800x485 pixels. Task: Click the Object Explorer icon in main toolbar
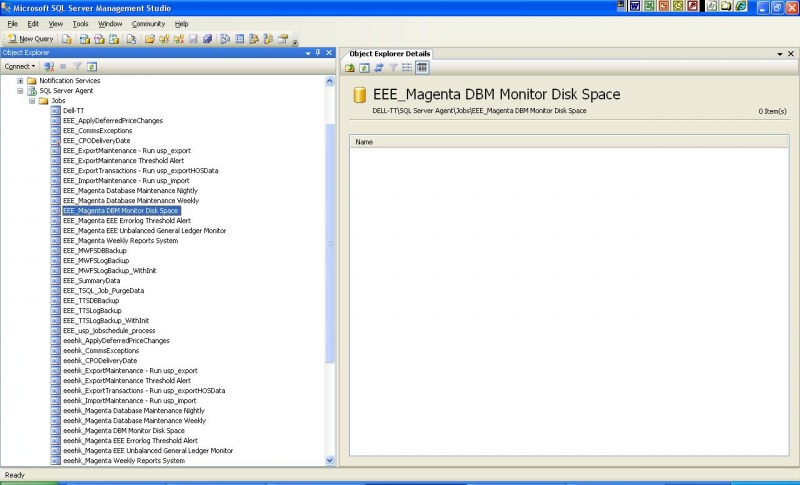click(x=254, y=39)
